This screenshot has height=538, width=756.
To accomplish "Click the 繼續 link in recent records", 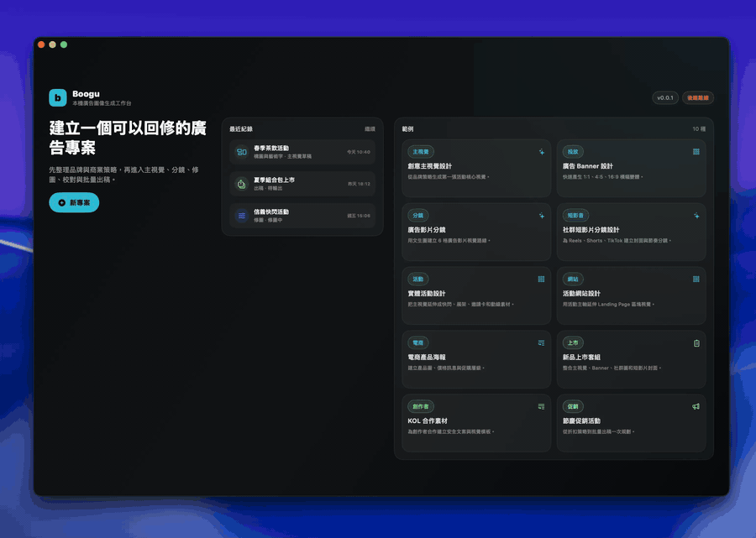I will (x=370, y=129).
